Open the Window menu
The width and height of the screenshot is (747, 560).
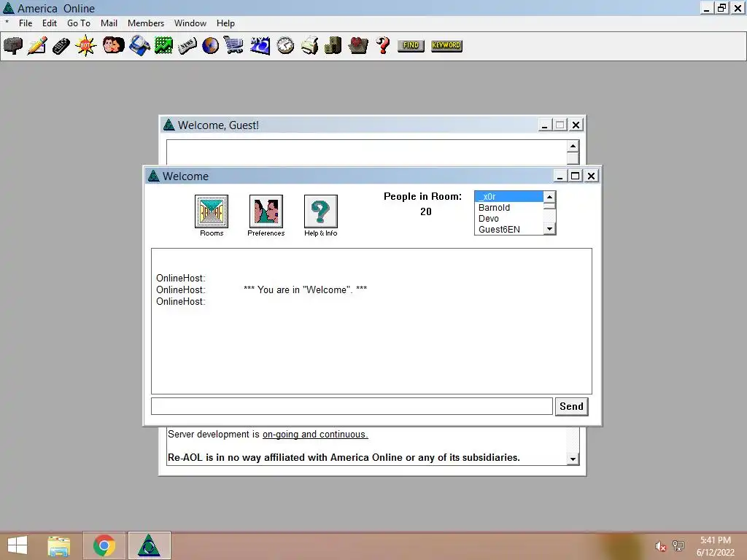[x=190, y=23]
